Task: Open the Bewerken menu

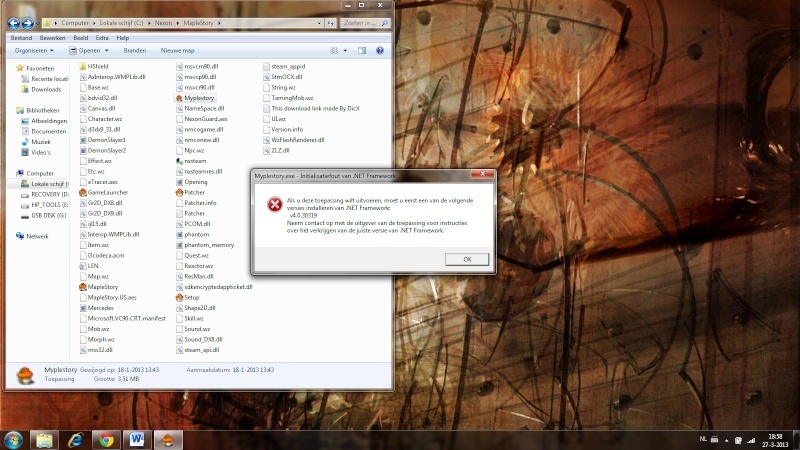Action: pos(53,38)
